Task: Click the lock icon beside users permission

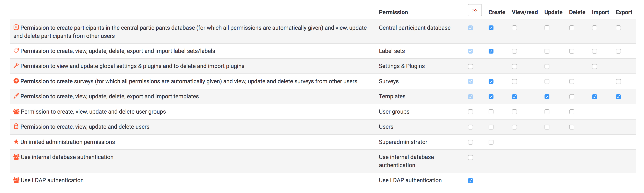Action: (x=16, y=126)
